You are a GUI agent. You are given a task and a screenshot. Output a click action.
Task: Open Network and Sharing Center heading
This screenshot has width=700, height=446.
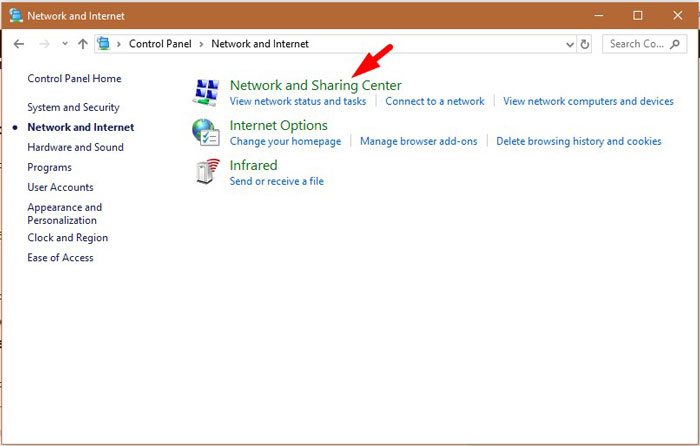coord(316,85)
